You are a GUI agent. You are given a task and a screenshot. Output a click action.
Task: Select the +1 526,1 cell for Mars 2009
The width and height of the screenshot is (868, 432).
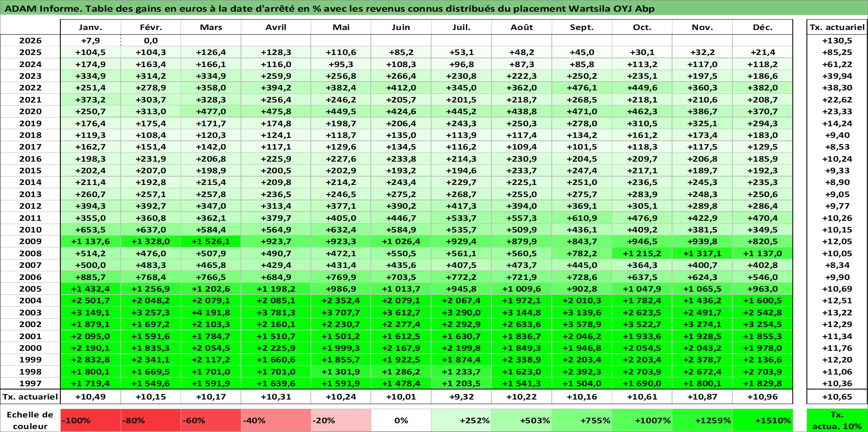coord(211,241)
